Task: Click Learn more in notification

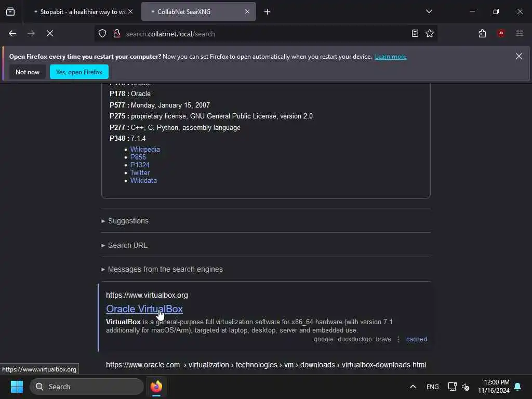Action: 391,57
